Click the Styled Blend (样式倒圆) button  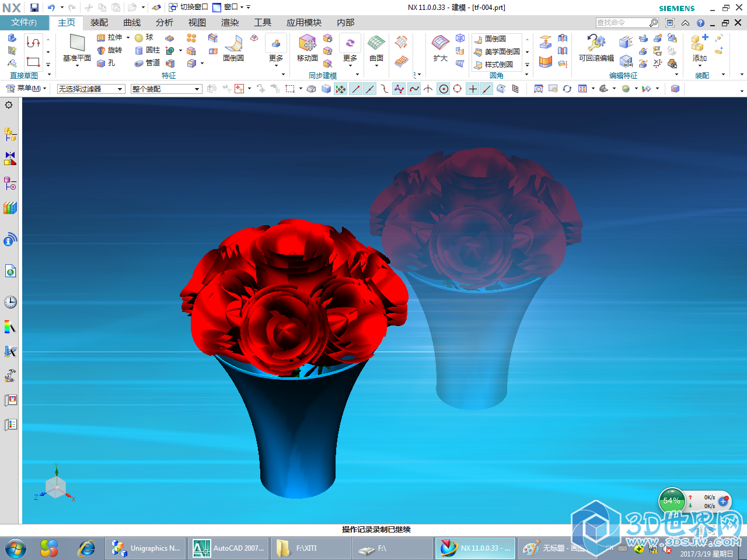(x=494, y=64)
